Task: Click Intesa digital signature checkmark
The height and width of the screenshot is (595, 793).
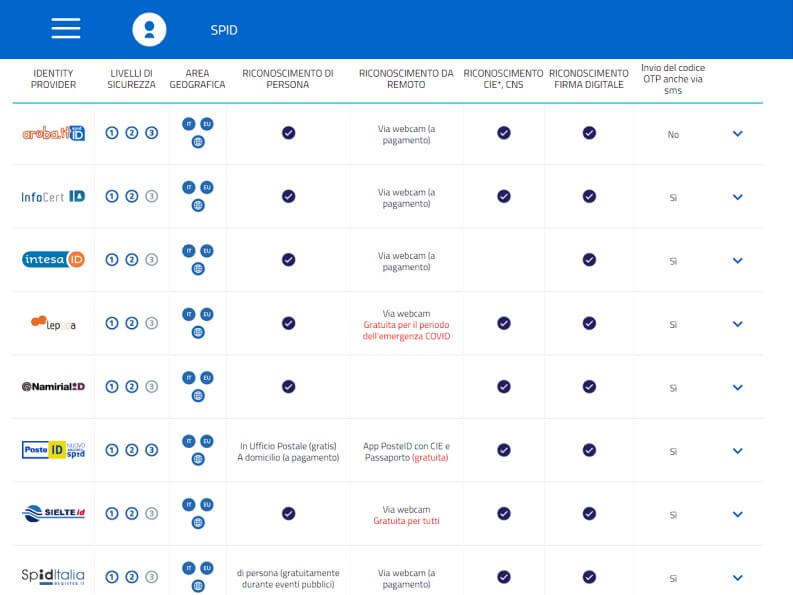Action: [589, 260]
